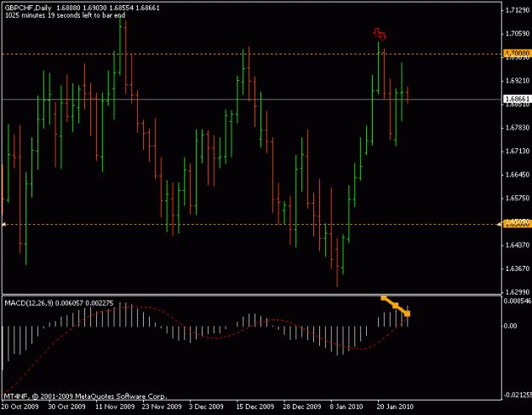Select the orange trendline's middle anchor square
The height and width of the screenshot is (415, 532).
(396, 306)
